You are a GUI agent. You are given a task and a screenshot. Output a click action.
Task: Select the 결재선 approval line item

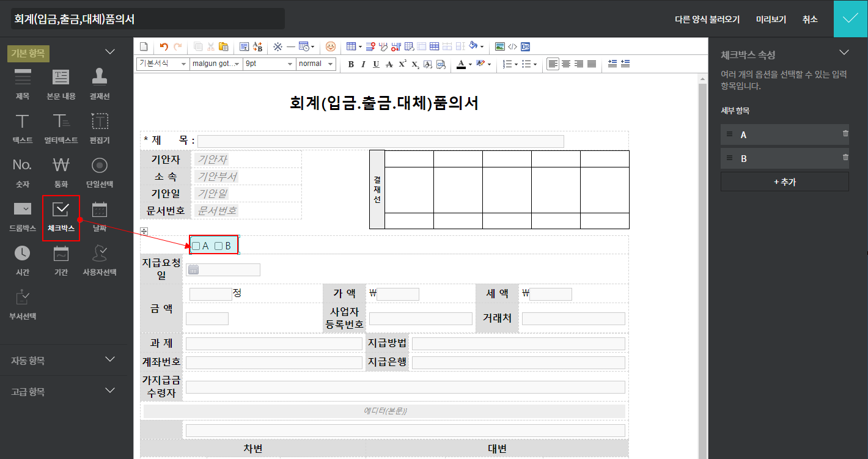(x=100, y=83)
